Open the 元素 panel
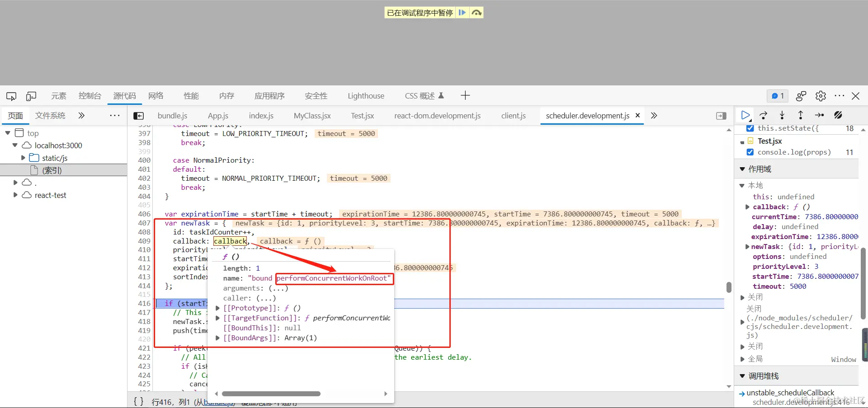 59,96
